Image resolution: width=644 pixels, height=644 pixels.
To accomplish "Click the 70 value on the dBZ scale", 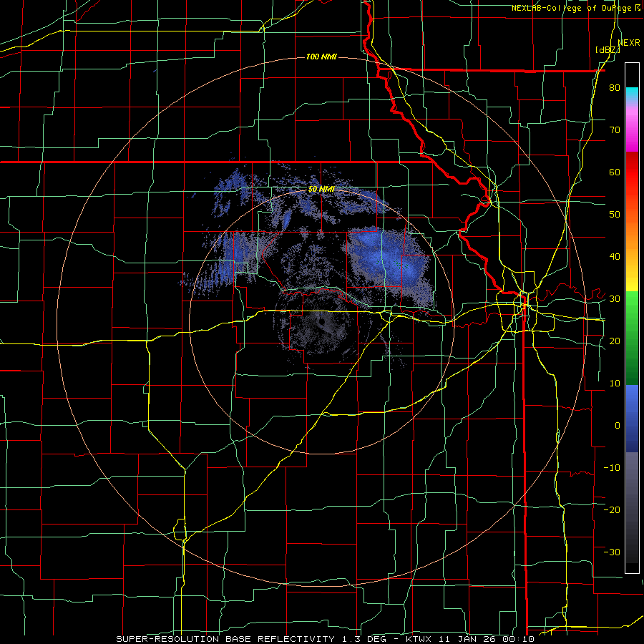I will [x=615, y=130].
